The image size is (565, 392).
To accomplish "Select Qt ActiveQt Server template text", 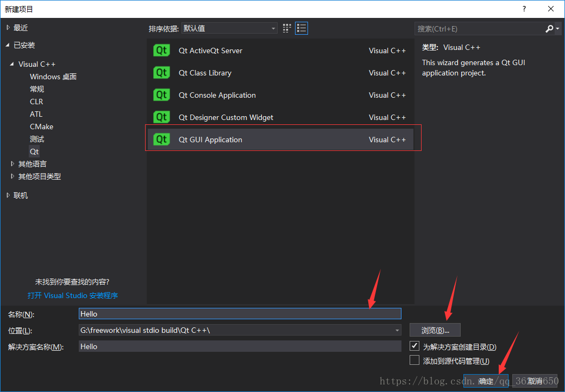I will point(210,50).
